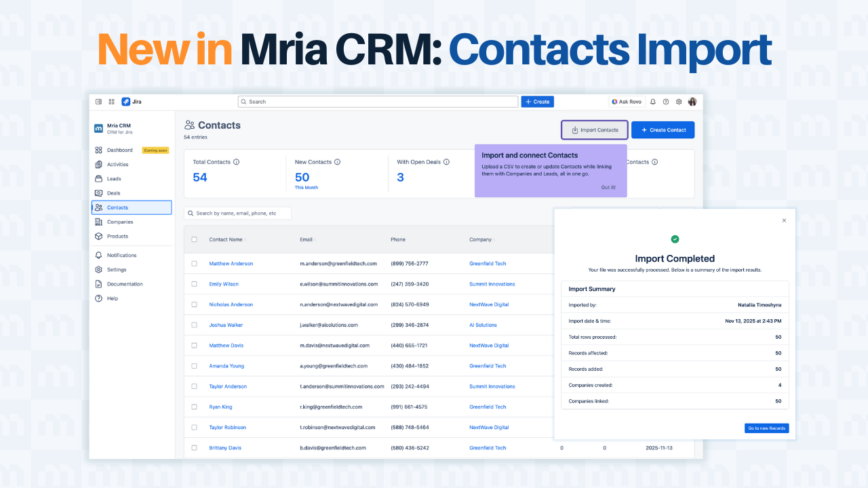
Task: Collapse the sidebar with the panel icon
Action: pos(99,102)
